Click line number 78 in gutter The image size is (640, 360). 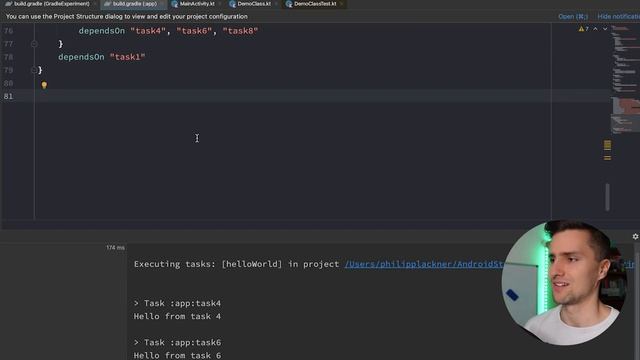click(9, 57)
